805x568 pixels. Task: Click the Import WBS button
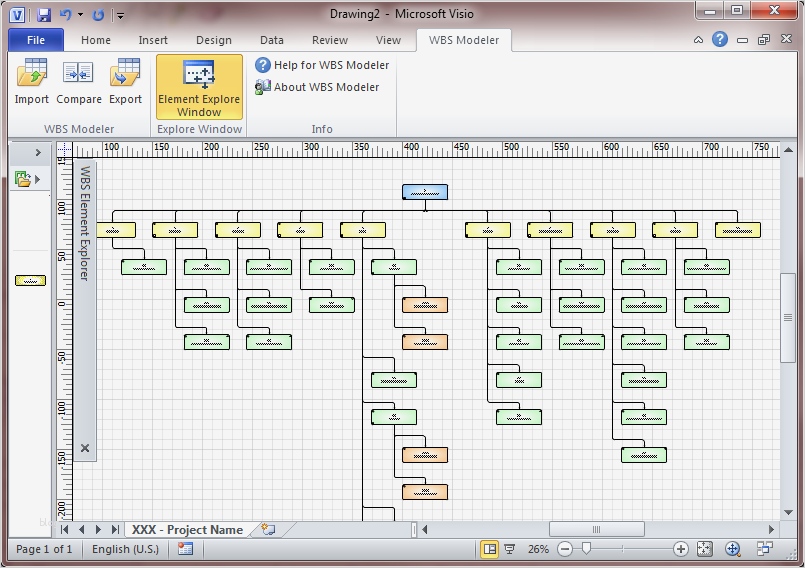[31, 81]
